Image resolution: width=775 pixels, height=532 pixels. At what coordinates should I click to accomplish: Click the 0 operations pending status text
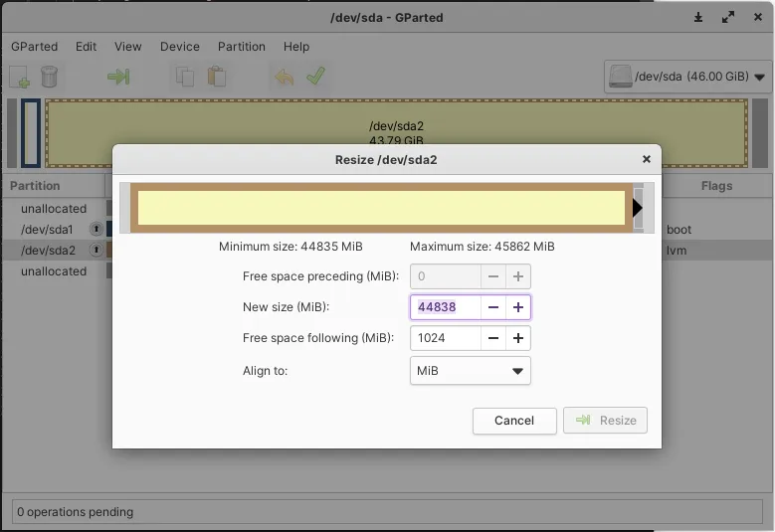point(76,512)
